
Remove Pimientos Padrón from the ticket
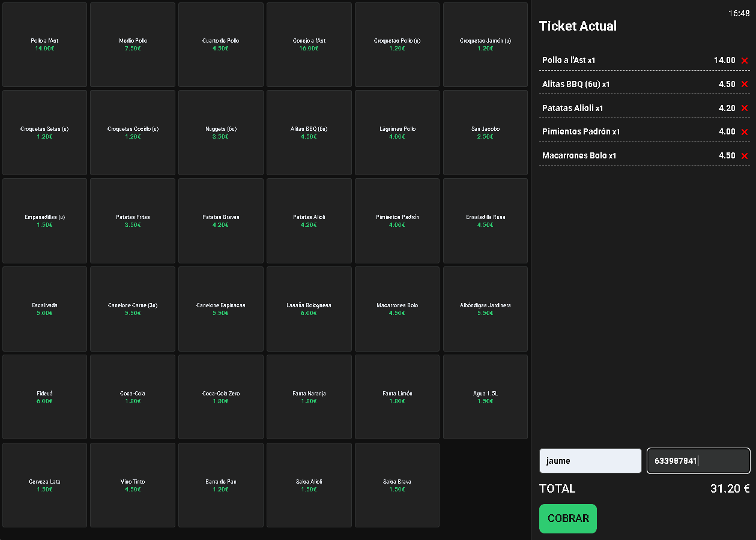pyautogui.click(x=745, y=132)
